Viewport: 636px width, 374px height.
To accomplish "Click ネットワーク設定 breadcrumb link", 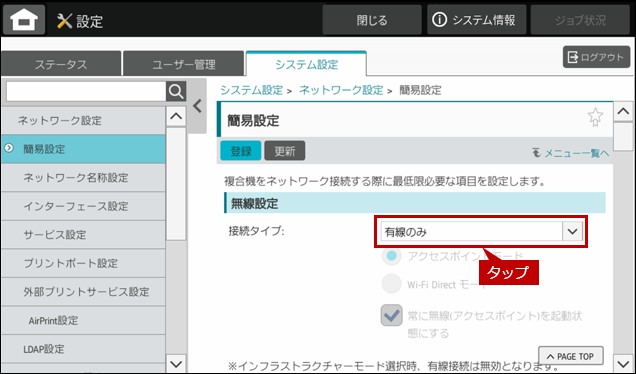I will (341, 90).
